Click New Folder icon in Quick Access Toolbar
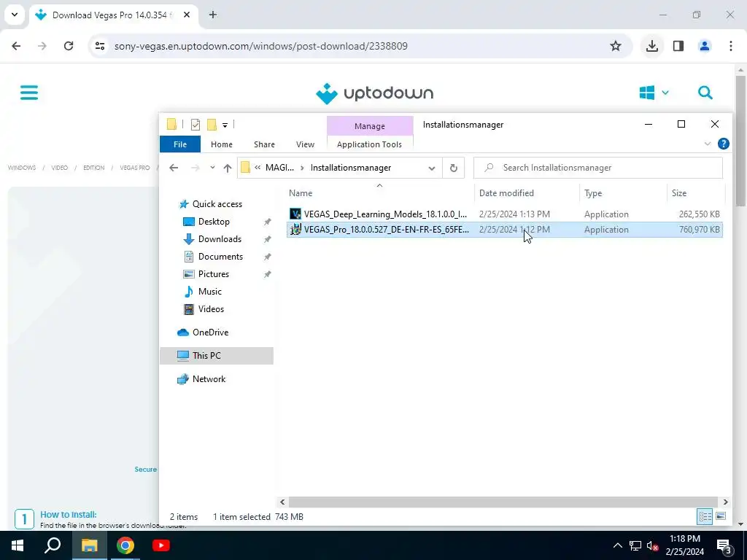 point(212,125)
